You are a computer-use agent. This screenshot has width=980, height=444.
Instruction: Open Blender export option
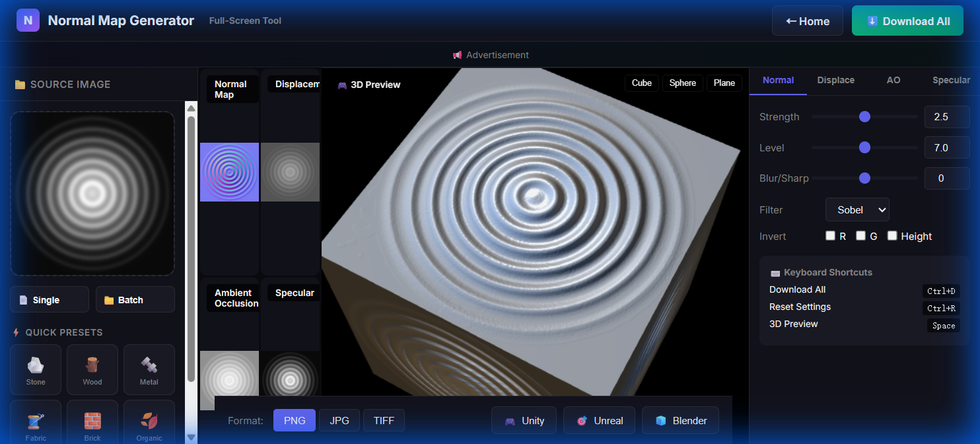680,420
